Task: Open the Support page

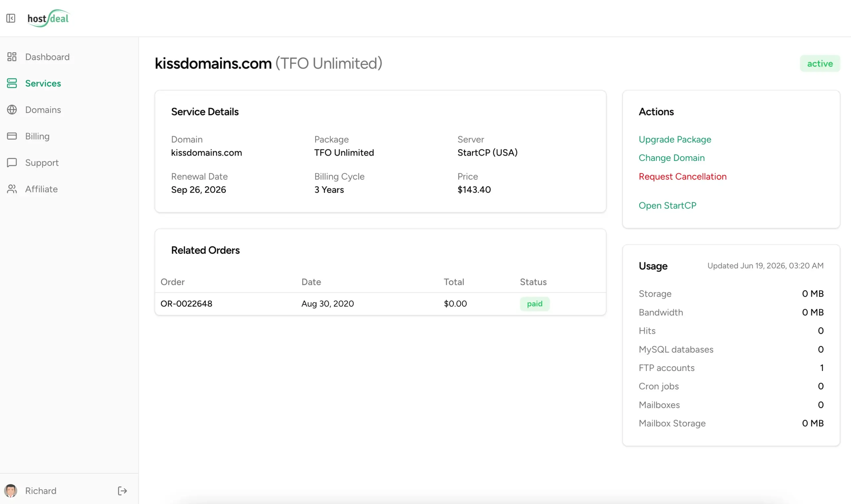Action: [42, 163]
